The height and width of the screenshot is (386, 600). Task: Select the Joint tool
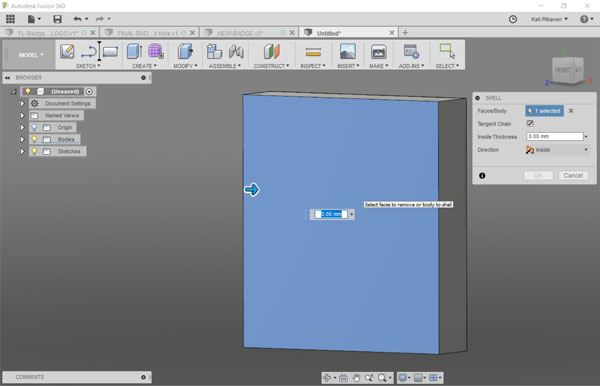click(236, 51)
